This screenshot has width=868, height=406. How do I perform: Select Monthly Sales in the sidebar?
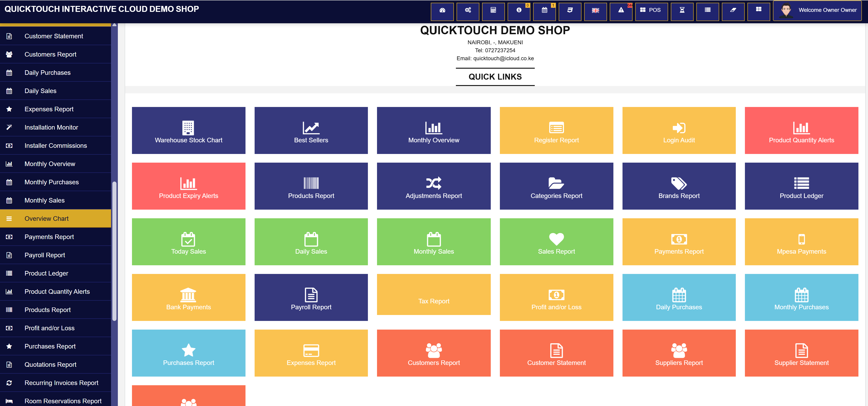(x=55, y=200)
